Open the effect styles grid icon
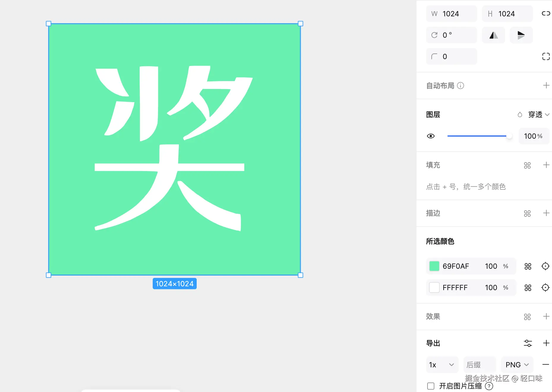Image resolution: width=552 pixels, height=392 pixels. pos(527,317)
